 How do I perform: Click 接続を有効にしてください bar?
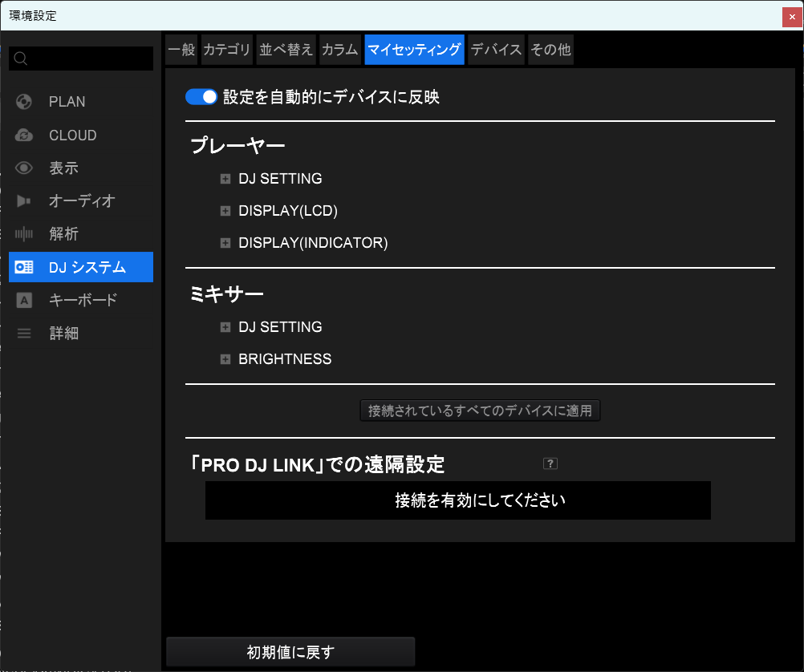[x=458, y=500]
